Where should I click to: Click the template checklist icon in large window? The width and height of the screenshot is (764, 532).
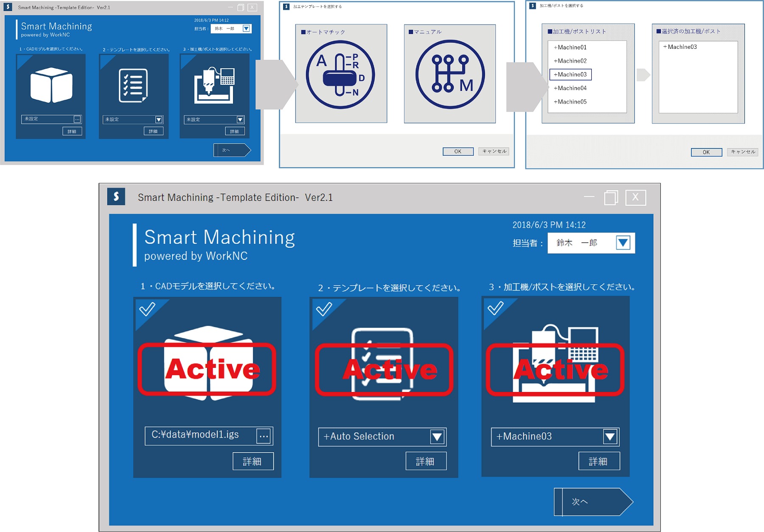click(x=382, y=364)
